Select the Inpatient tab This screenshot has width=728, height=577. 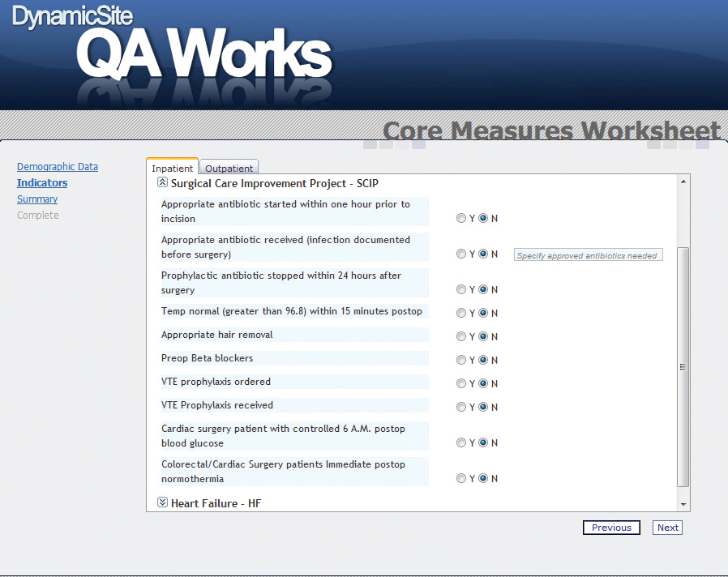[173, 169]
